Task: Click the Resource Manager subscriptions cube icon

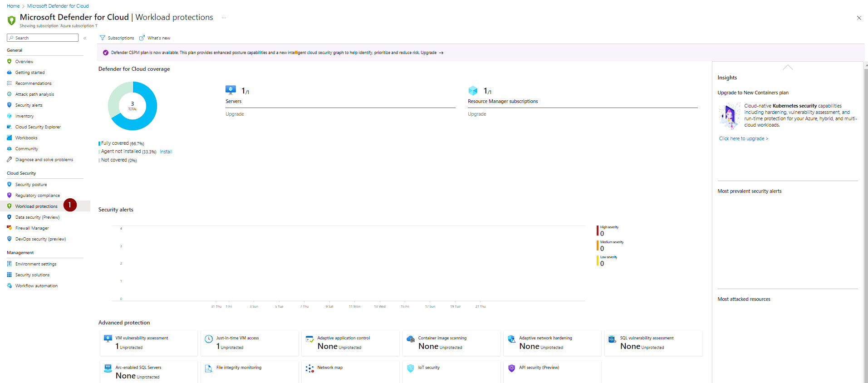Action: coord(473,90)
